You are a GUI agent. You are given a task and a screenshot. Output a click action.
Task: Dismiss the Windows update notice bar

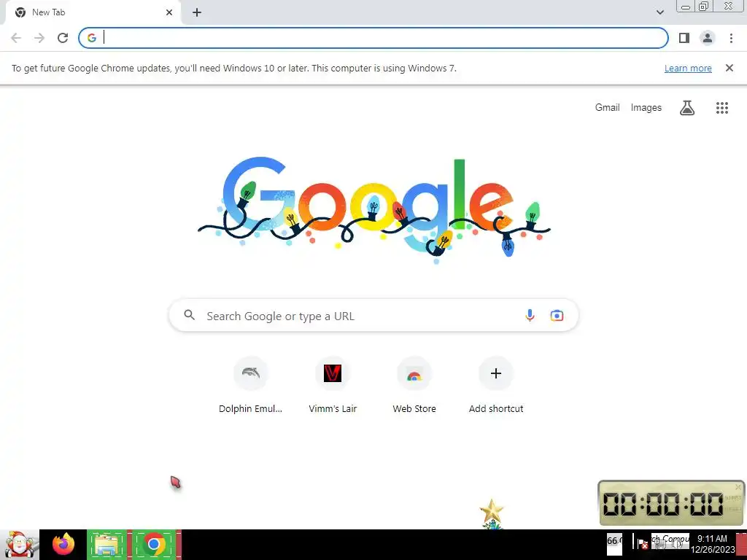729,68
